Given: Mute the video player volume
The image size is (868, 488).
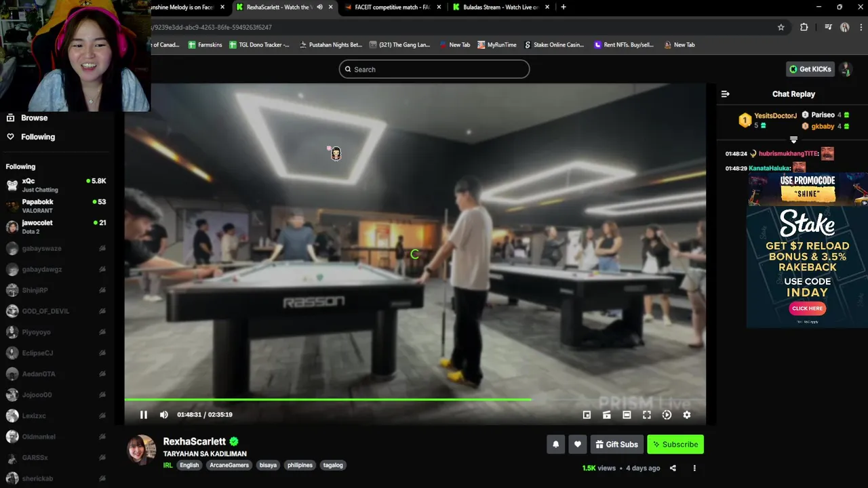Looking at the screenshot, I should pyautogui.click(x=163, y=415).
